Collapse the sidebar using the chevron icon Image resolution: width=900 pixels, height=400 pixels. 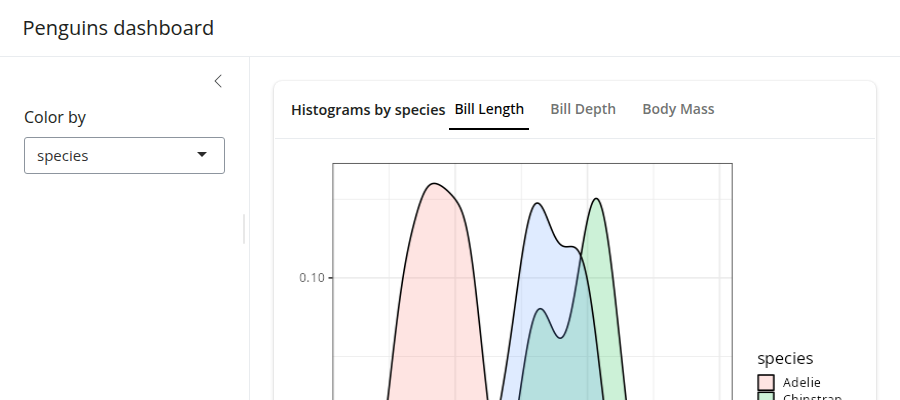click(218, 81)
